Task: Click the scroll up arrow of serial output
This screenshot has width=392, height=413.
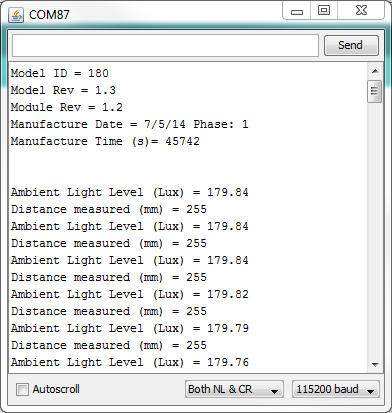Action: tap(375, 71)
